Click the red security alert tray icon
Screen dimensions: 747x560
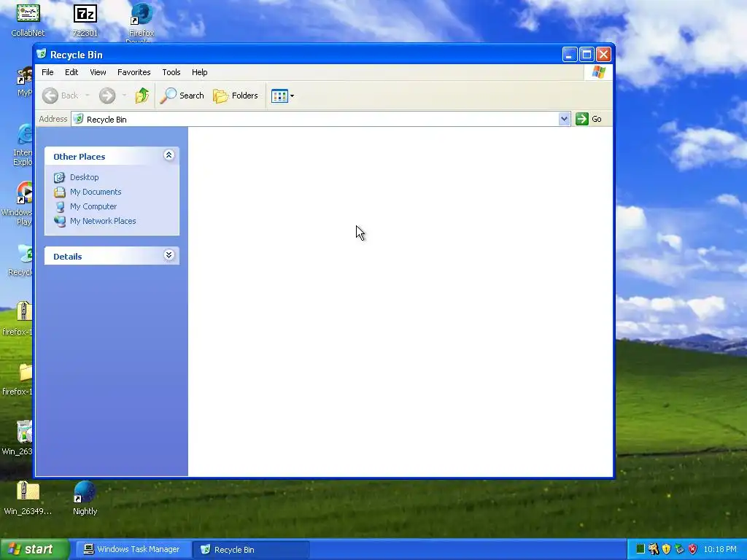click(692, 549)
